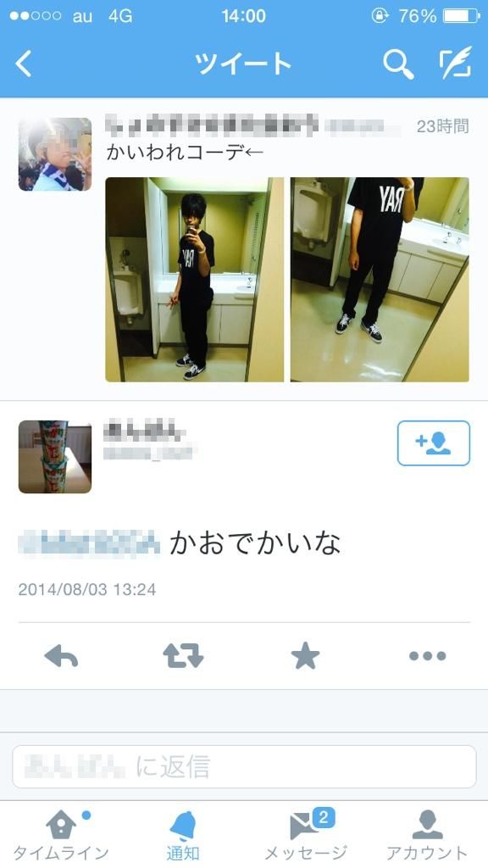This screenshot has height=868, width=488.
Task: Tap cup noodle avatar of replier
Action: pos(55,457)
